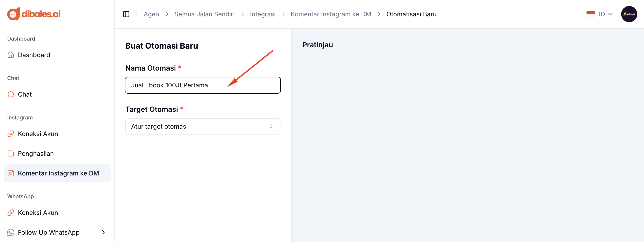Image resolution: width=644 pixels, height=242 pixels.
Task: Expand the Follow Up WhatsApp submenu chevron
Action: coord(103,233)
